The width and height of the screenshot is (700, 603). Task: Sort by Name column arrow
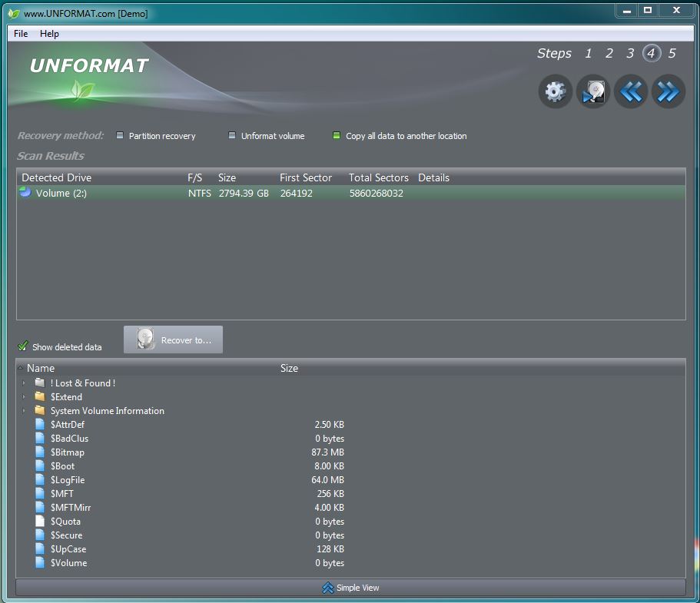(x=21, y=368)
